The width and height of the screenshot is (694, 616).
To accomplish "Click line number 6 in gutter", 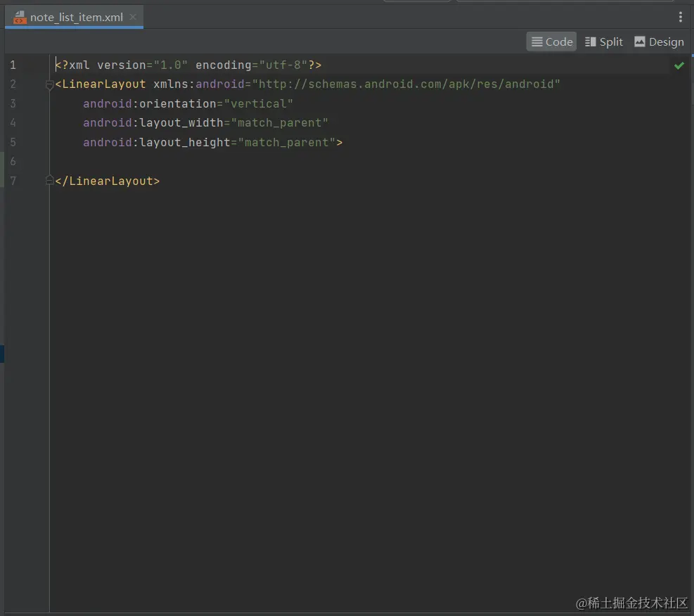I will coord(13,162).
